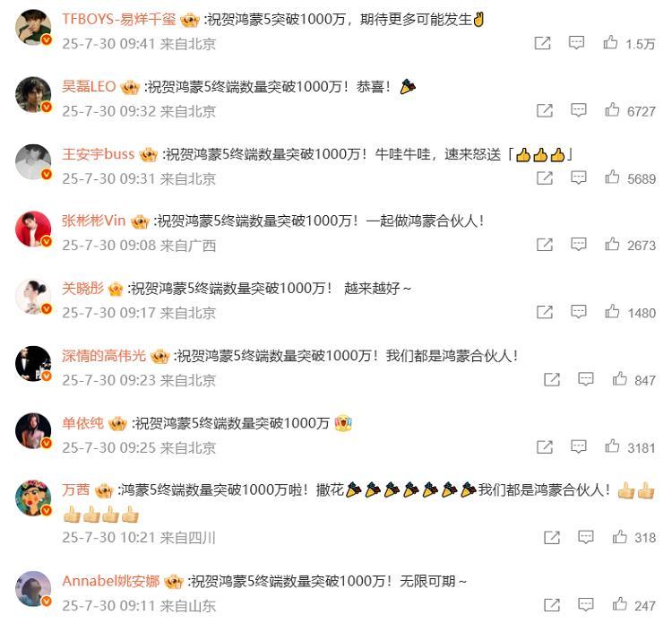Open 万茜's colorful avatar thumbnail

33,498
